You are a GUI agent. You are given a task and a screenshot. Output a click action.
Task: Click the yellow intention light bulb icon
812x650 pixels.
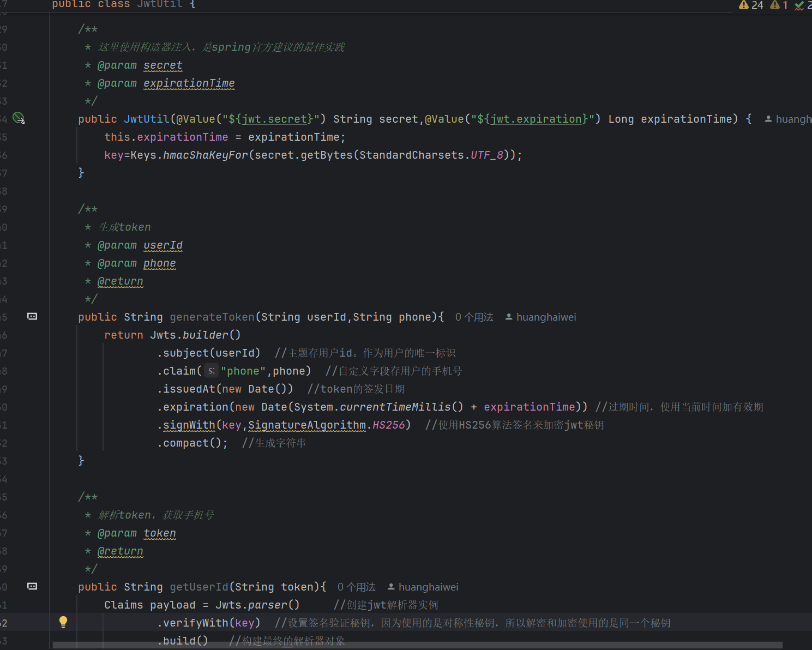pyautogui.click(x=63, y=622)
